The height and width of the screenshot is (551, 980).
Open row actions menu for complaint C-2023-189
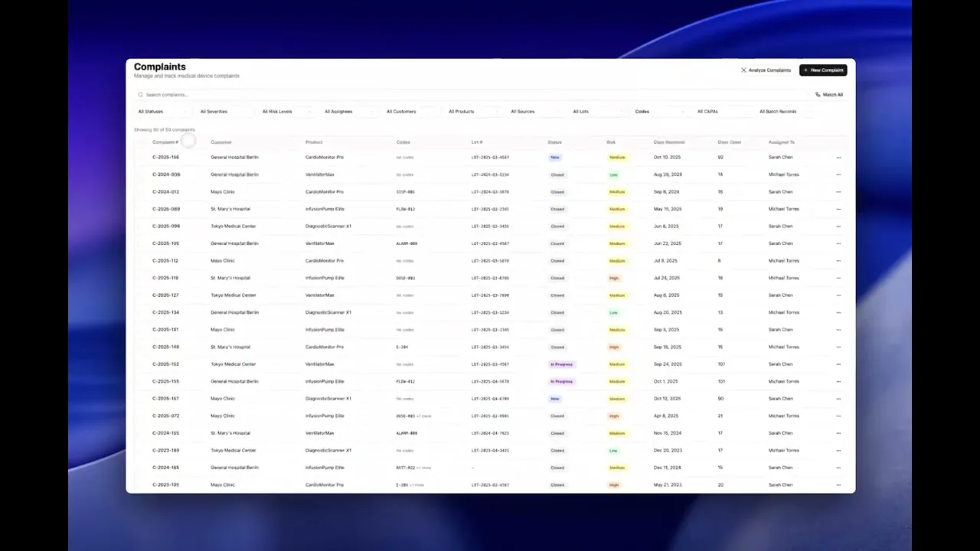click(x=838, y=450)
